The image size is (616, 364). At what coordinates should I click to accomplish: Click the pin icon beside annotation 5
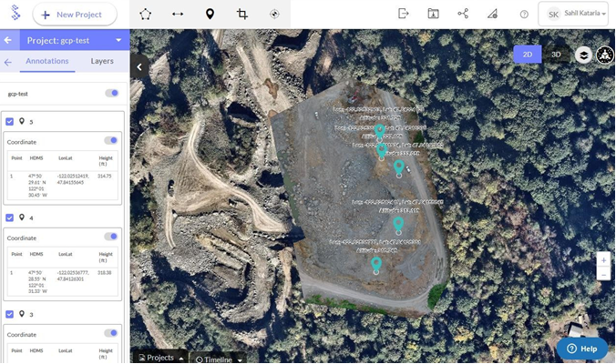[x=22, y=121]
